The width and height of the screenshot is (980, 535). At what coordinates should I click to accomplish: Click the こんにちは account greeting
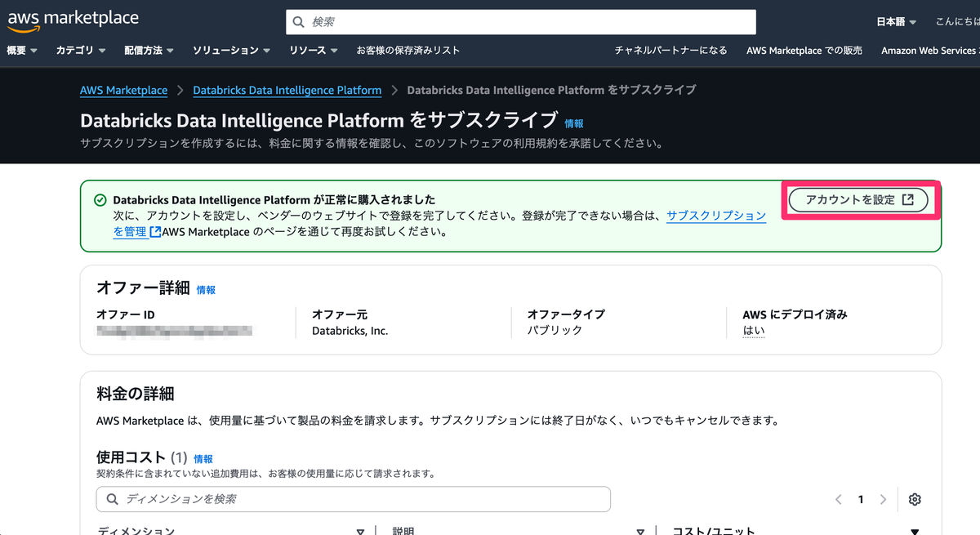tap(957, 22)
